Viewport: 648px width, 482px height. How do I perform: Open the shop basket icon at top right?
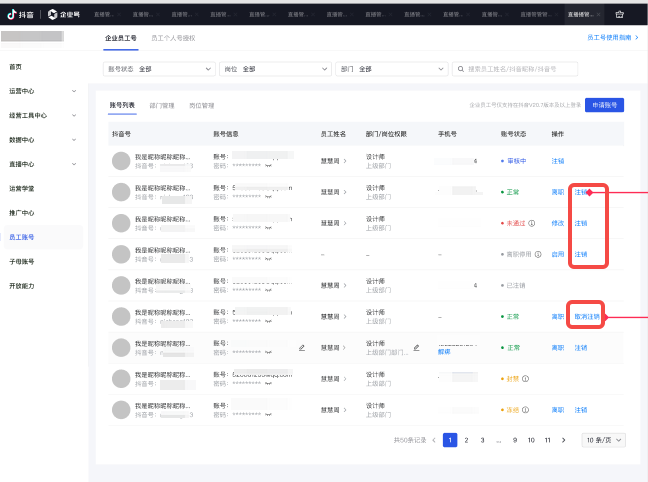(x=619, y=14)
